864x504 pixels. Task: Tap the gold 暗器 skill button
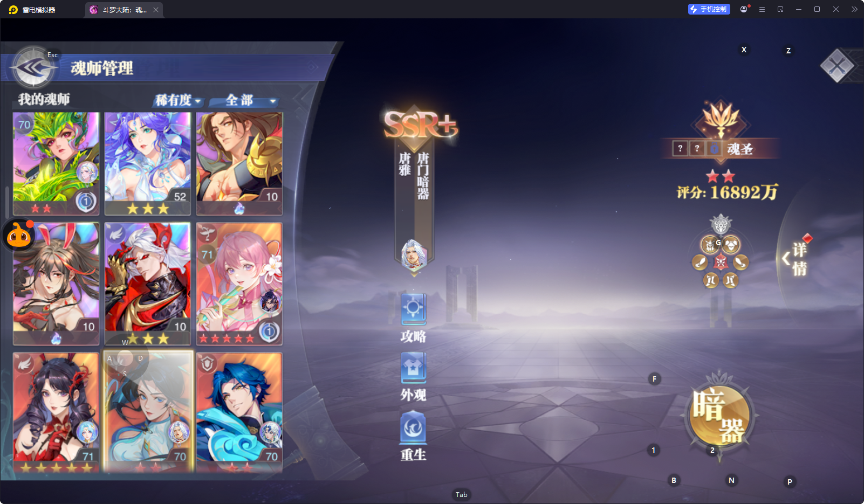(x=719, y=416)
